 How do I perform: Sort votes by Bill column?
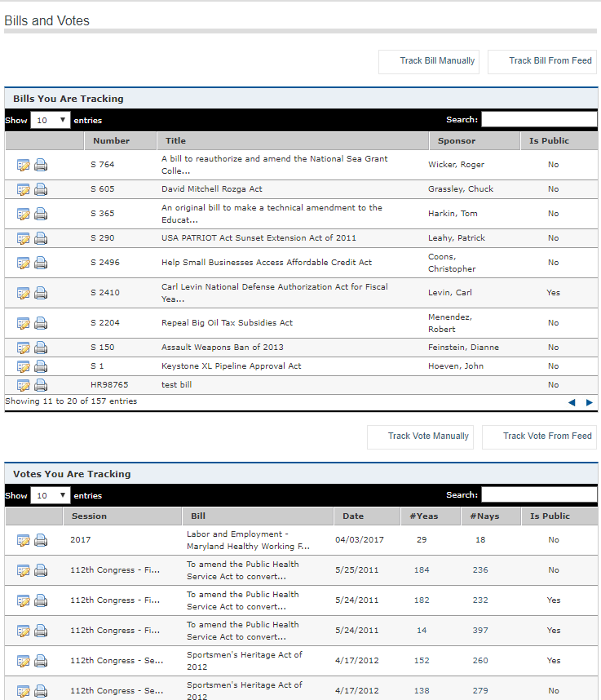(x=258, y=516)
